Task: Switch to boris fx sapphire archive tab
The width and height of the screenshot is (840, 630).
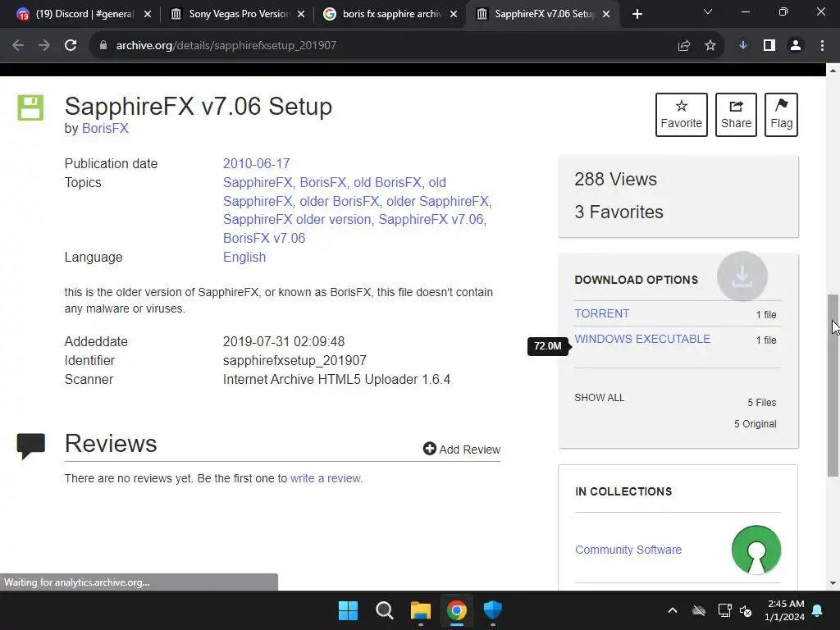Action: (390, 14)
